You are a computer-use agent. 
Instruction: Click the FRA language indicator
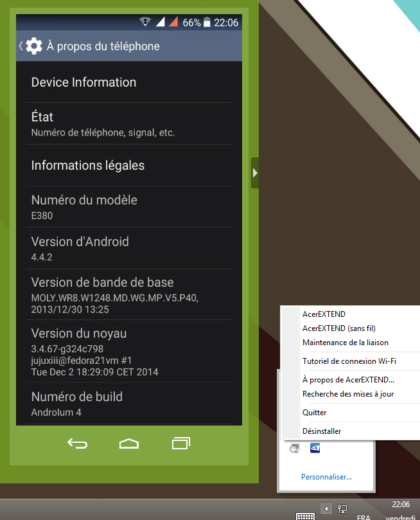(x=363, y=517)
